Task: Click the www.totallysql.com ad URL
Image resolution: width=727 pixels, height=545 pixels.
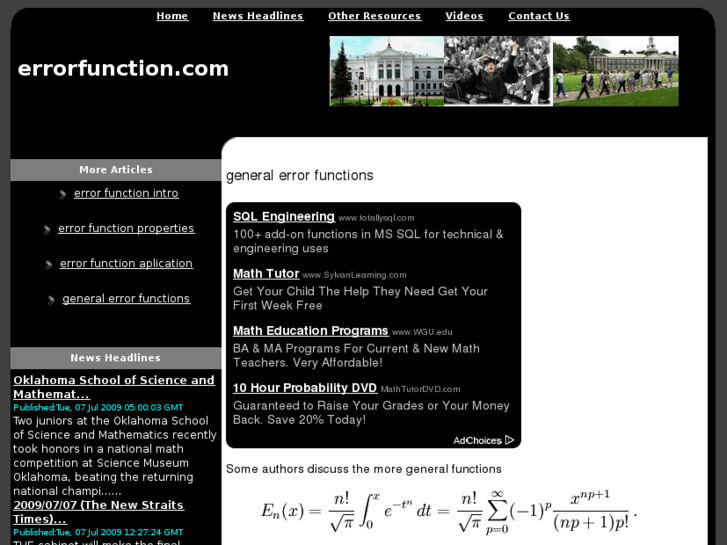Action: [376, 218]
